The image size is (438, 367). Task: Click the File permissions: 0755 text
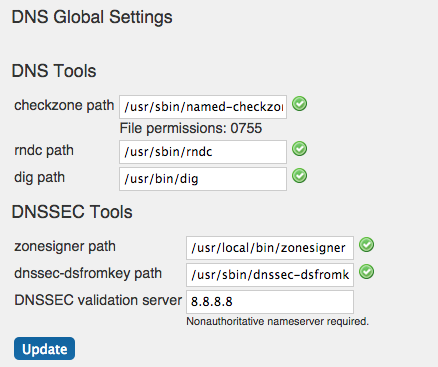coord(191,128)
